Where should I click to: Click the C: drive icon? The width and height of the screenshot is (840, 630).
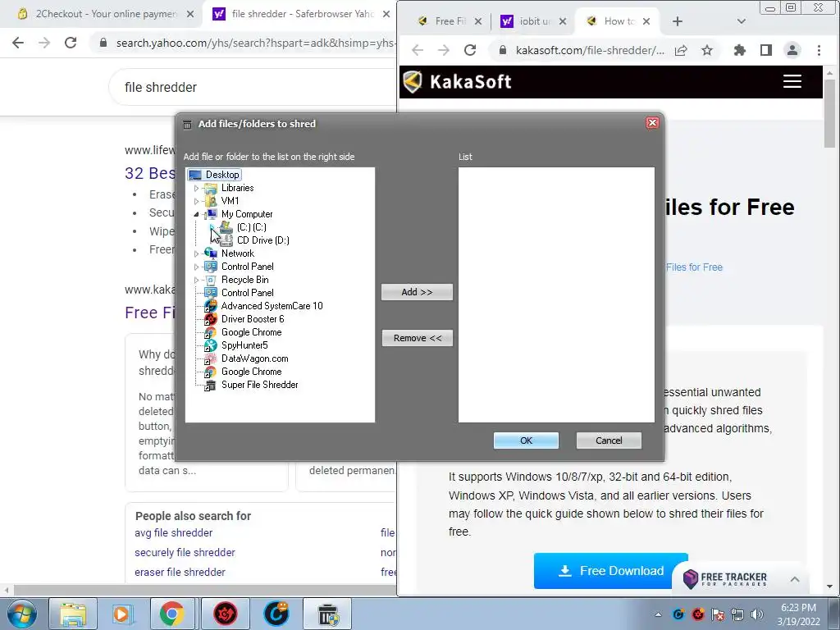(226, 227)
